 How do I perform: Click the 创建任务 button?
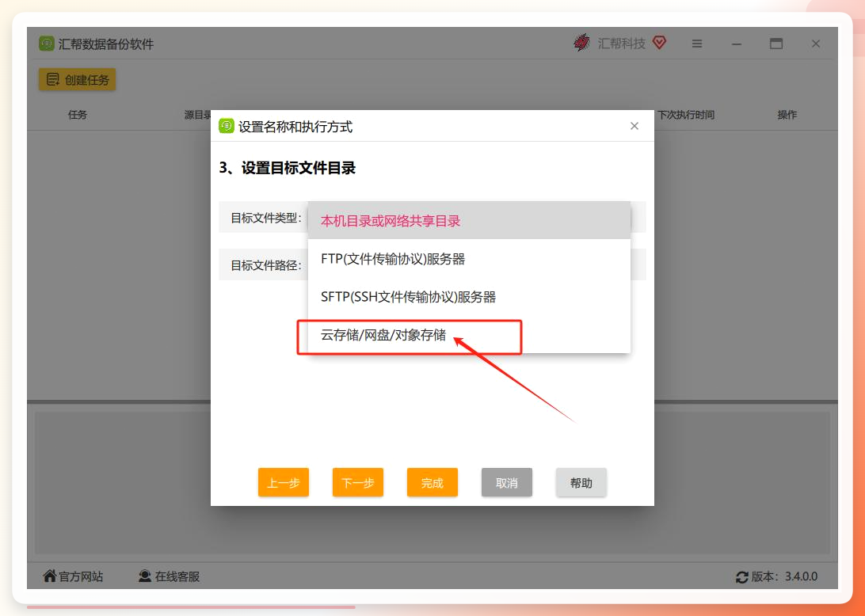click(78, 80)
